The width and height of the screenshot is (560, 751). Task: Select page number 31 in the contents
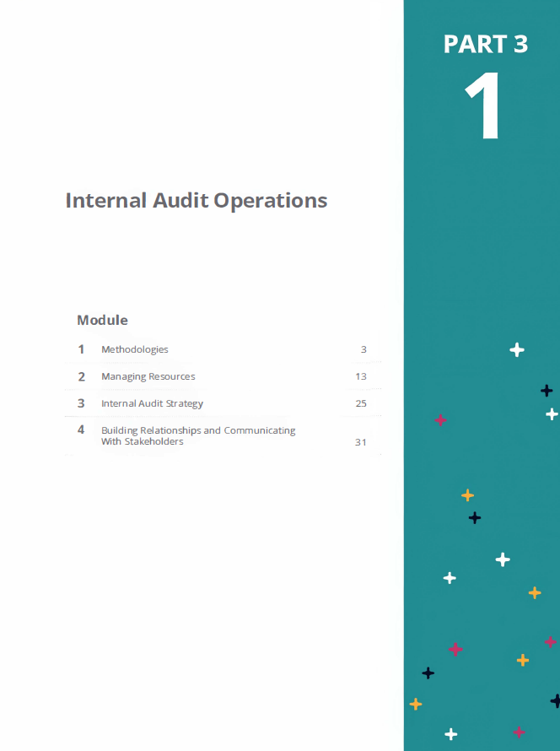(x=361, y=442)
